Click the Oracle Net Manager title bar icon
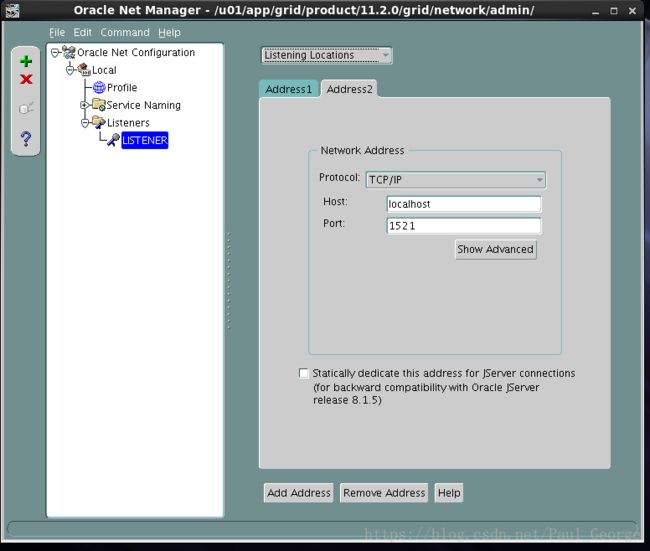This screenshot has width=650, height=551. (x=12, y=10)
